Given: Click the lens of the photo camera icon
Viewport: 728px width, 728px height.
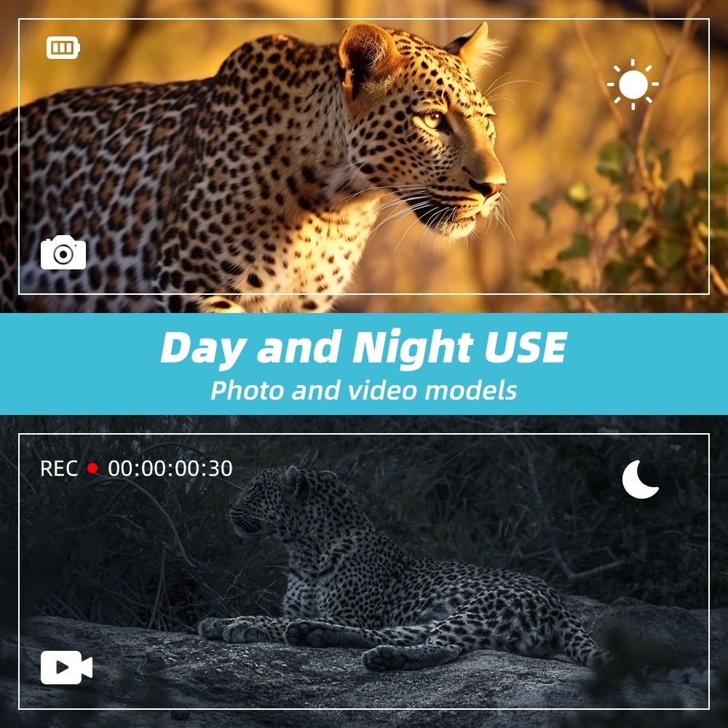Looking at the screenshot, I should (x=63, y=254).
